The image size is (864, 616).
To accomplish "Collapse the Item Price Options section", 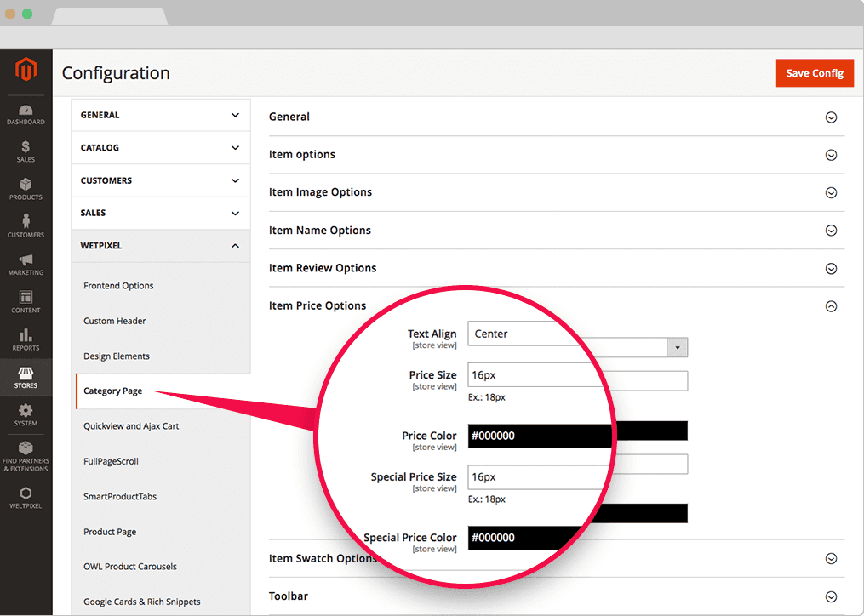I will pos(831,306).
